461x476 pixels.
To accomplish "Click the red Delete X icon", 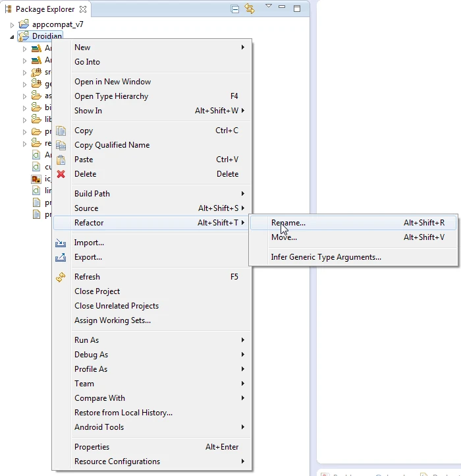I will [x=61, y=174].
